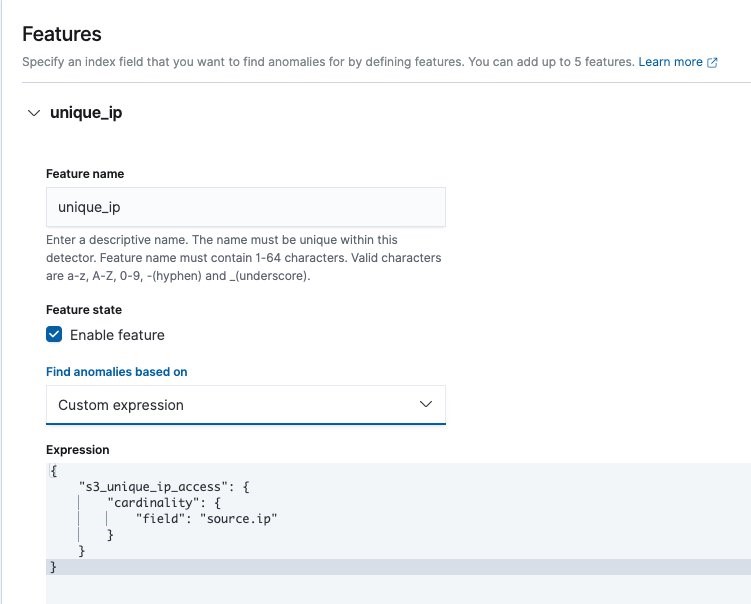Click the Feature name label
The width and height of the screenshot is (751, 604).
click(85, 174)
